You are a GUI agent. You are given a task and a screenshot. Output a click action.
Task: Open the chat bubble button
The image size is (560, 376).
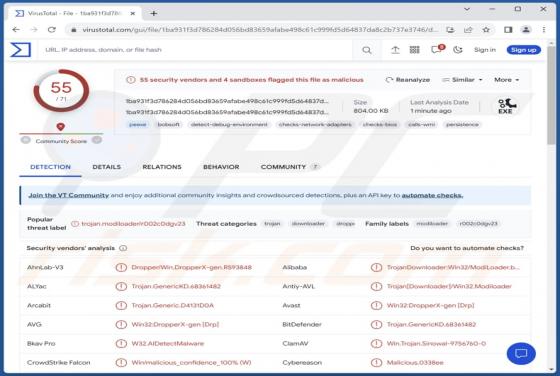(521, 354)
